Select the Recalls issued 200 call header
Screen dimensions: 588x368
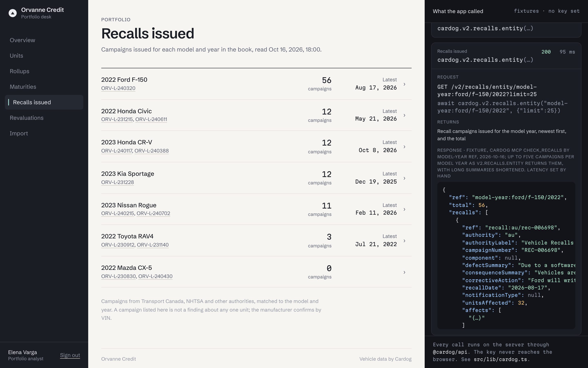[506, 56]
